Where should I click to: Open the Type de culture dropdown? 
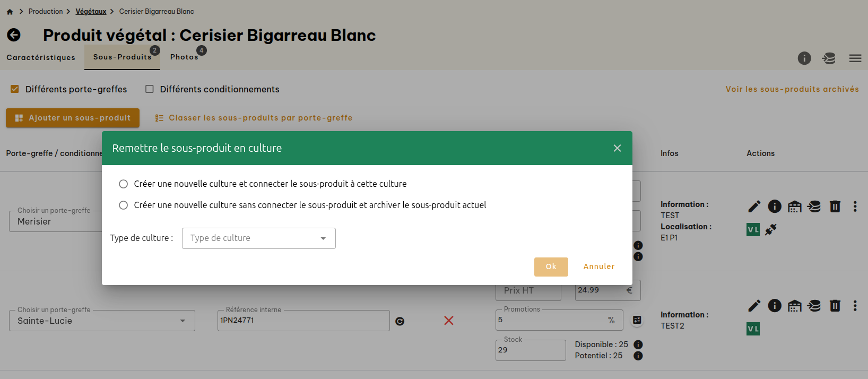(x=259, y=238)
